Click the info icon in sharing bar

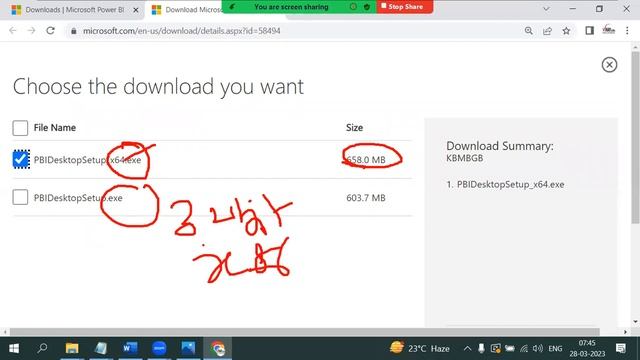point(353,7)
